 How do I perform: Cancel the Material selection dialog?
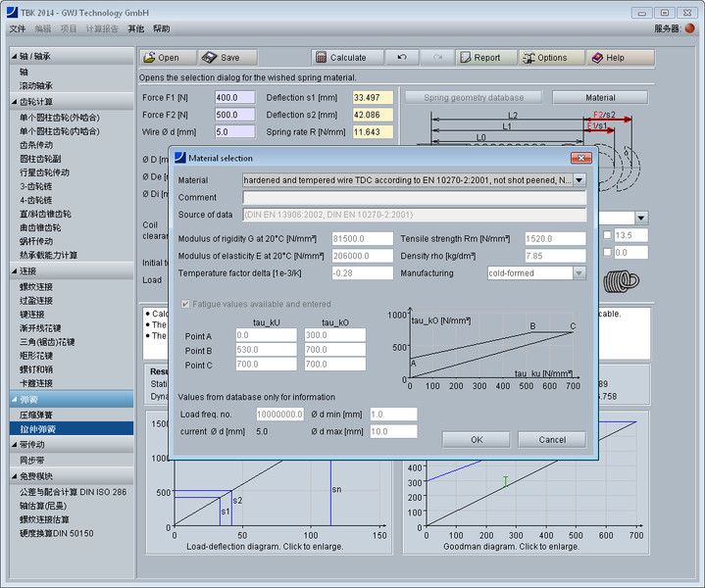click(551, 439)
